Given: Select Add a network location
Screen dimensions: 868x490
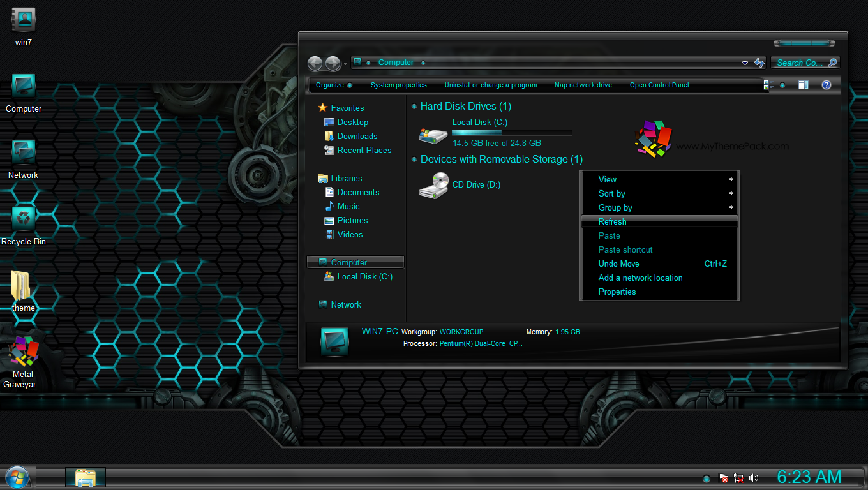Looking at the screenshot, I should point(659,278).
